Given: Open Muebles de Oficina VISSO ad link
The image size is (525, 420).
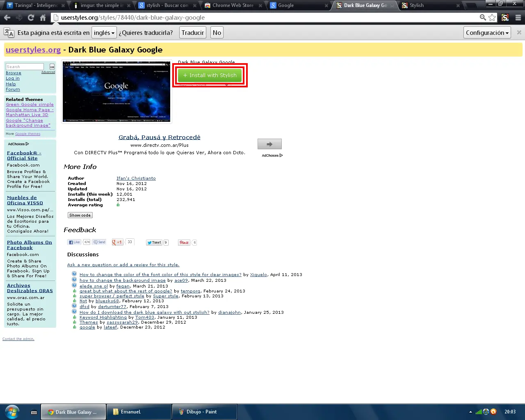Looking at the screenshot, I should coord(25,200).
